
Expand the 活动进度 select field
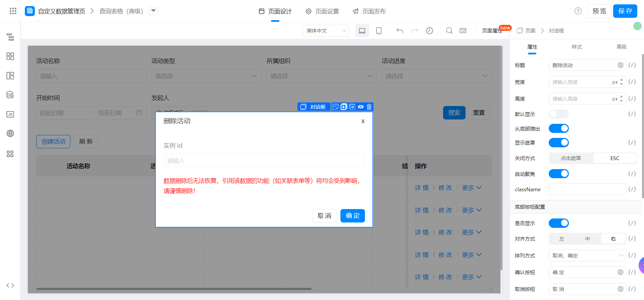point(437,76)
